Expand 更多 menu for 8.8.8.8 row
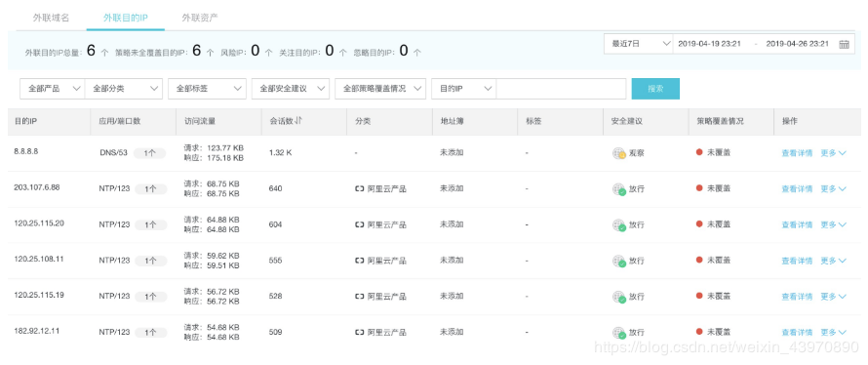The image size is (868, 365). coord(833,153)
